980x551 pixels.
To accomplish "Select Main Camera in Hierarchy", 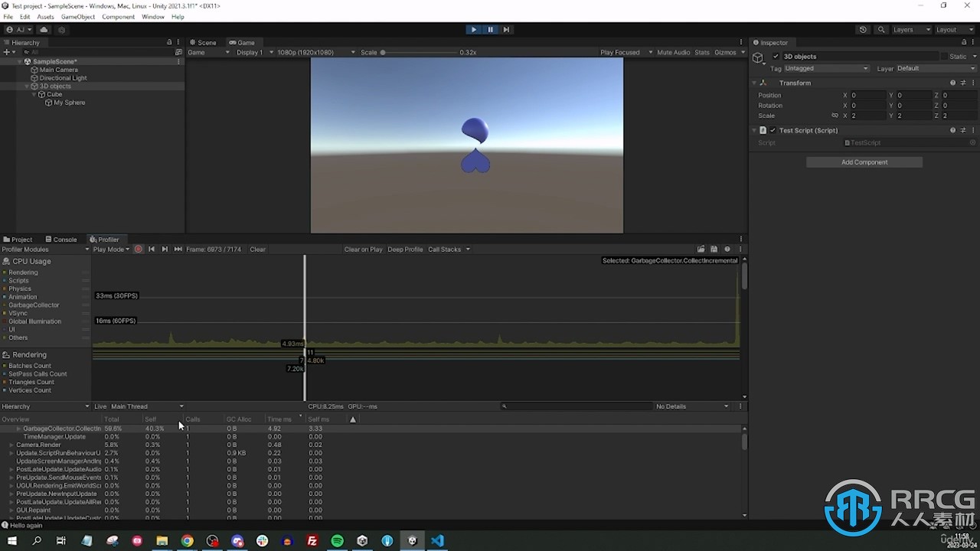I will click(x=58, y=70).
